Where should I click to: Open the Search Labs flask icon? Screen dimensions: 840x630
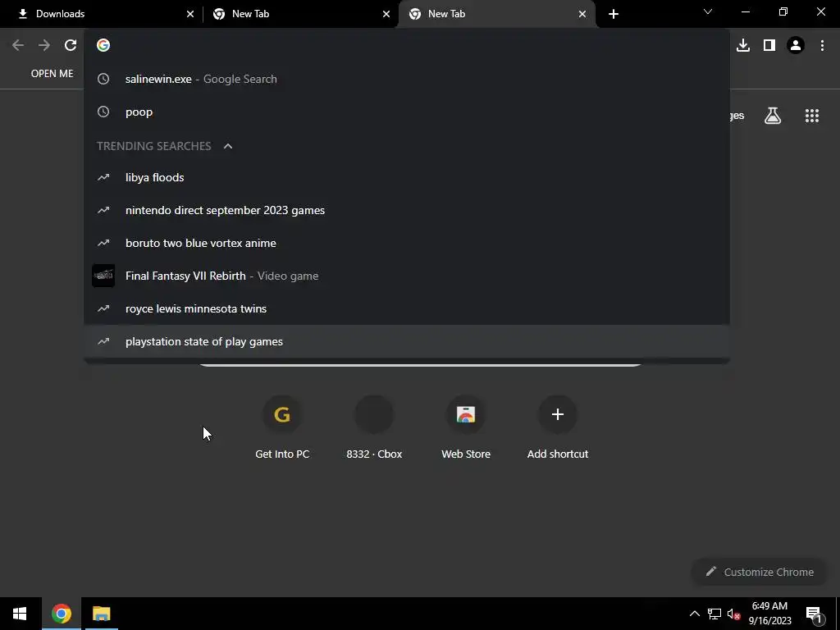(773, 116)
